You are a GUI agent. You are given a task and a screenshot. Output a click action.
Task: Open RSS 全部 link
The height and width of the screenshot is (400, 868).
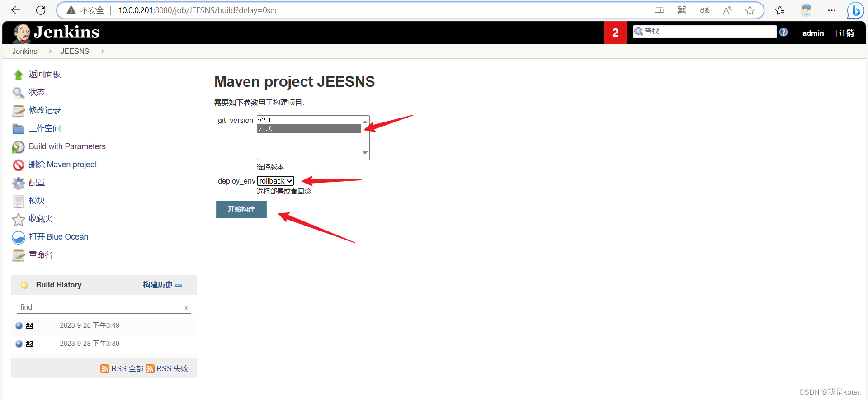click(127, 369)
